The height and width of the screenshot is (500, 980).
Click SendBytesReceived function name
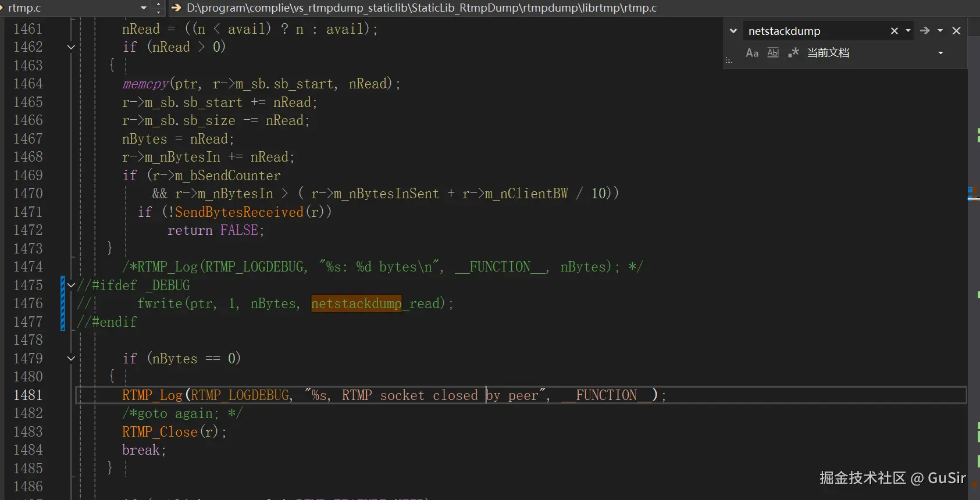tap(239, 212)
